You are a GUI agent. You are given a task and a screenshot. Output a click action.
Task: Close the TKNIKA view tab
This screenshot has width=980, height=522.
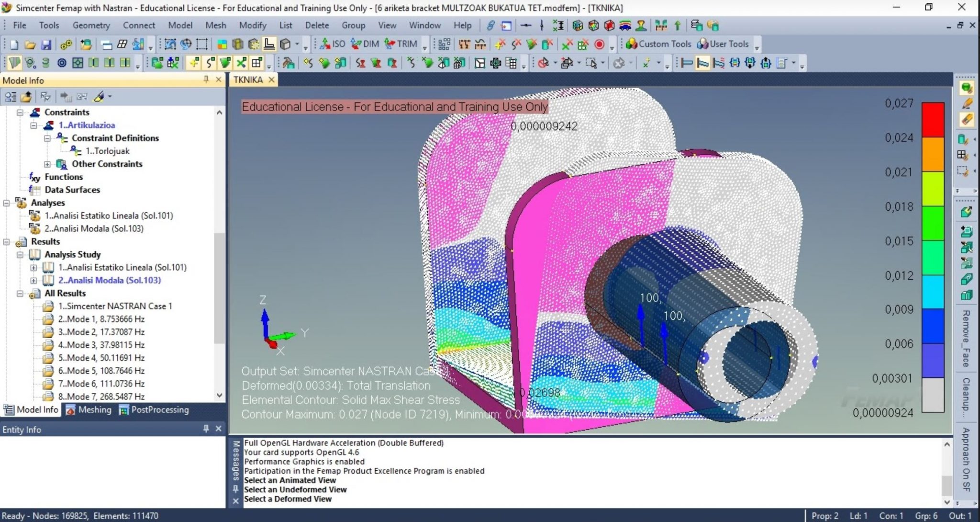click(271, 80)
